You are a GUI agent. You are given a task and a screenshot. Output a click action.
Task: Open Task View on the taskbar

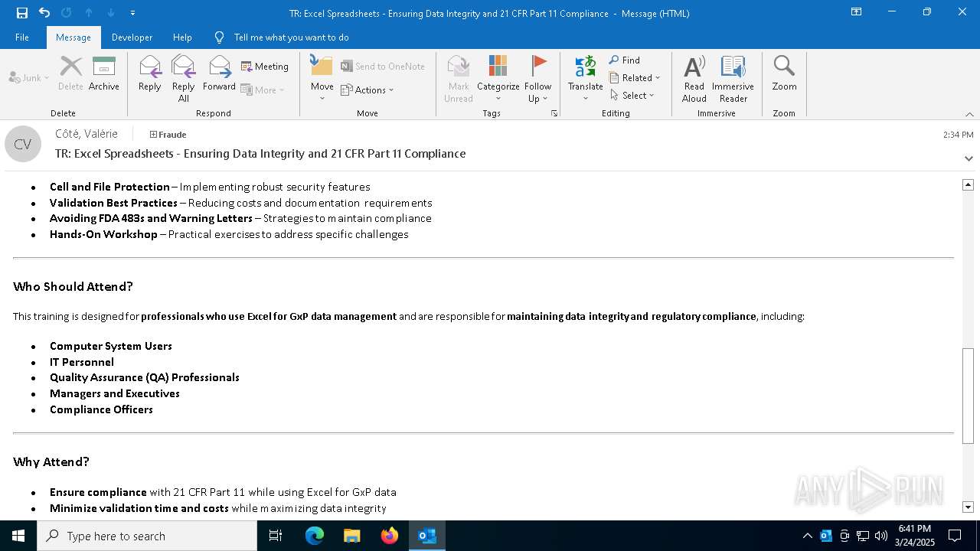click(276, 536)
